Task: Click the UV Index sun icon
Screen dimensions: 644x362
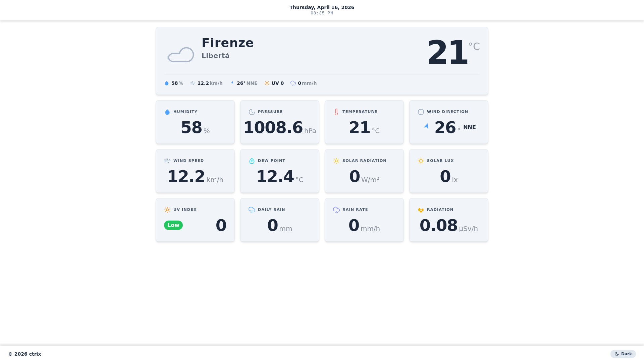Action: click(x=167, y=210)
